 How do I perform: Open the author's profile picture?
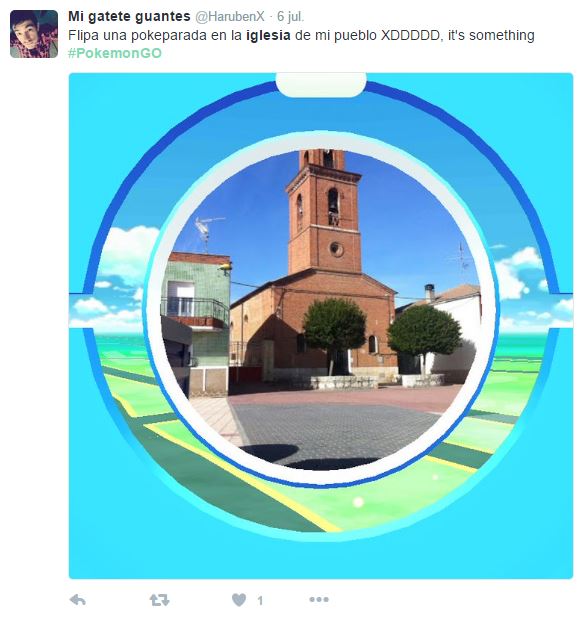(x=34, y=34)
